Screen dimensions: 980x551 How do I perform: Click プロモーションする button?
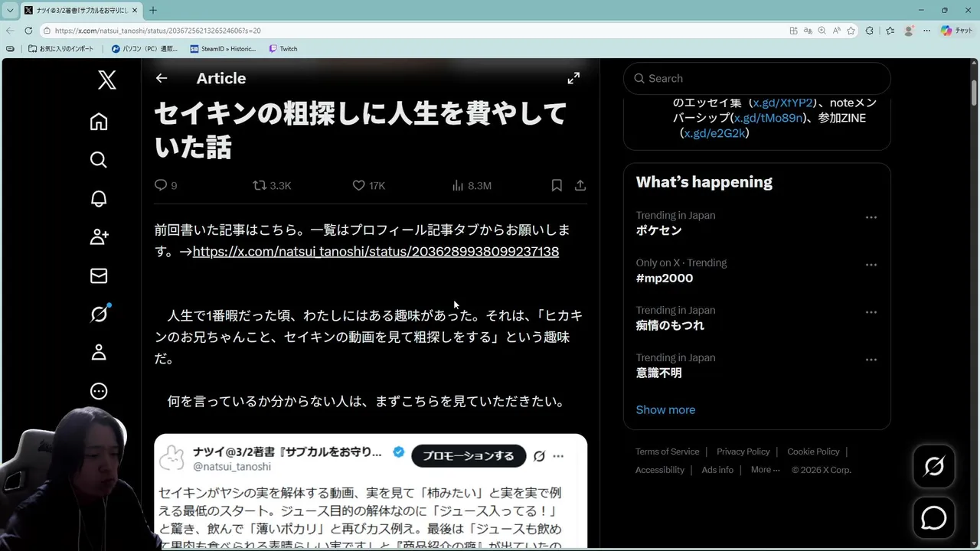pyautogui.click(x=469, y=455)
